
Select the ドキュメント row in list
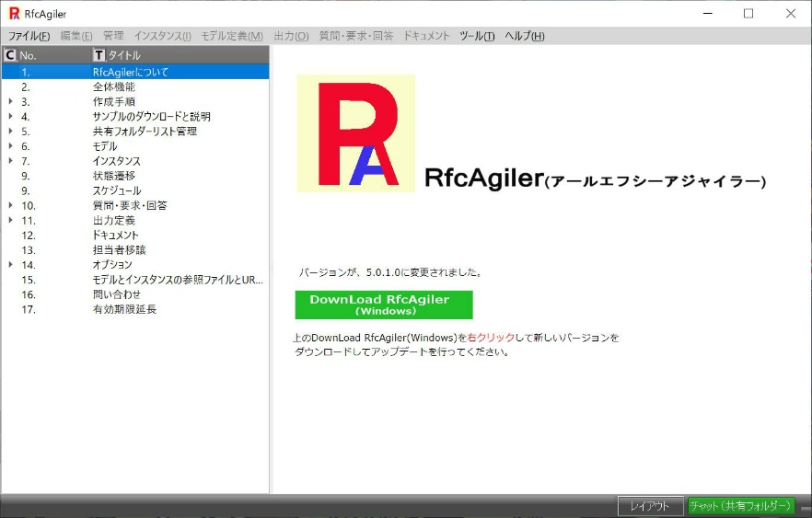click(x=135, y=235)
